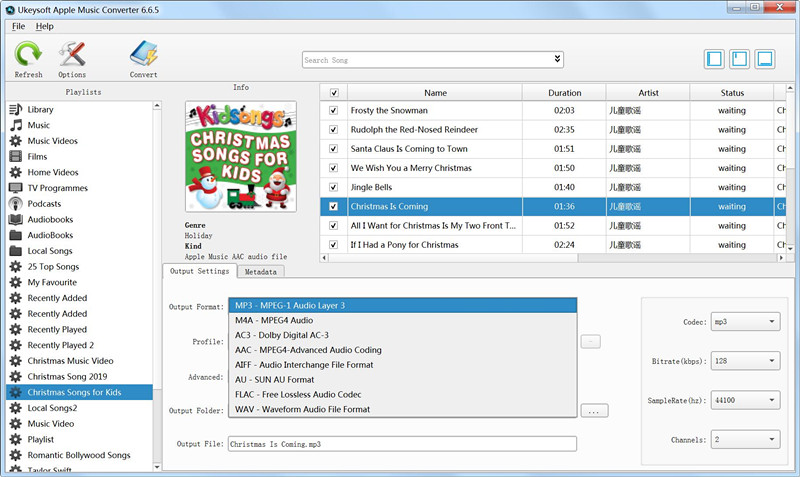800x477 pixels.
Task: Click the gear icon beside 25 Top Songs
Action: 16,266
